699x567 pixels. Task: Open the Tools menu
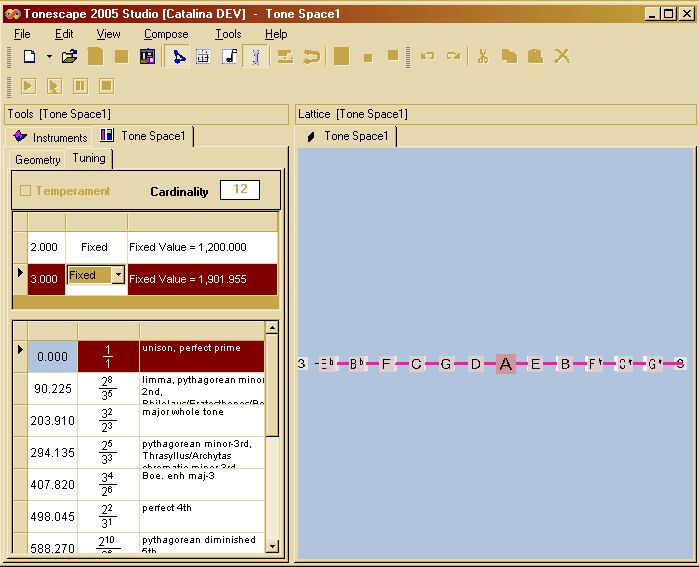click(x=228, y=34)
